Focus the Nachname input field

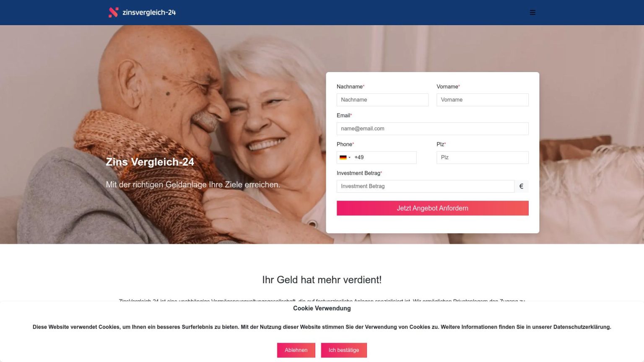click(x=382, y=100)
